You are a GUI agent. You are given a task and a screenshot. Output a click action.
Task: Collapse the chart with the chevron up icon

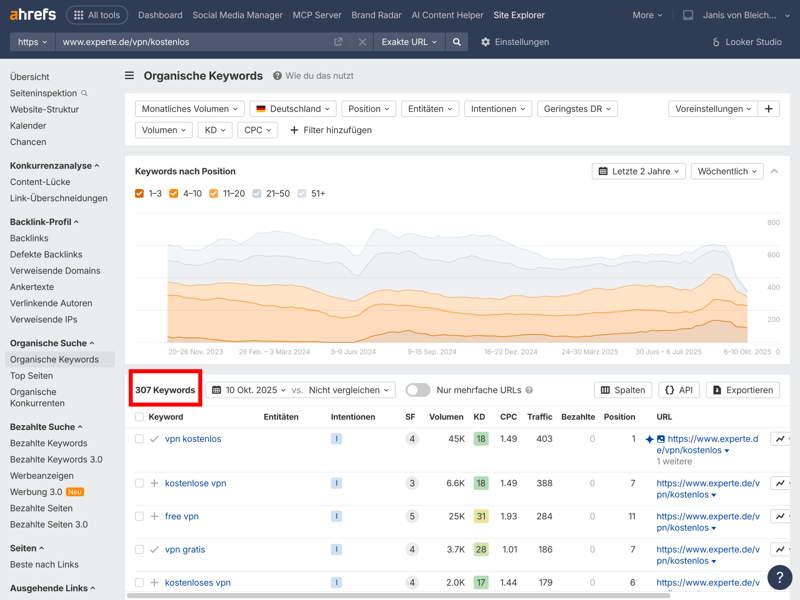(774, 171)
